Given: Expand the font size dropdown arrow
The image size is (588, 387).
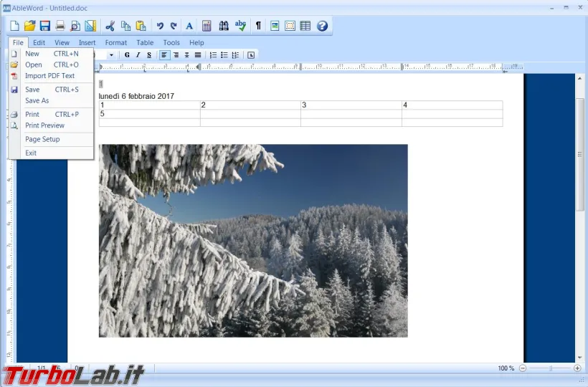Looking at the screenshot, I should tap(111, 55).
